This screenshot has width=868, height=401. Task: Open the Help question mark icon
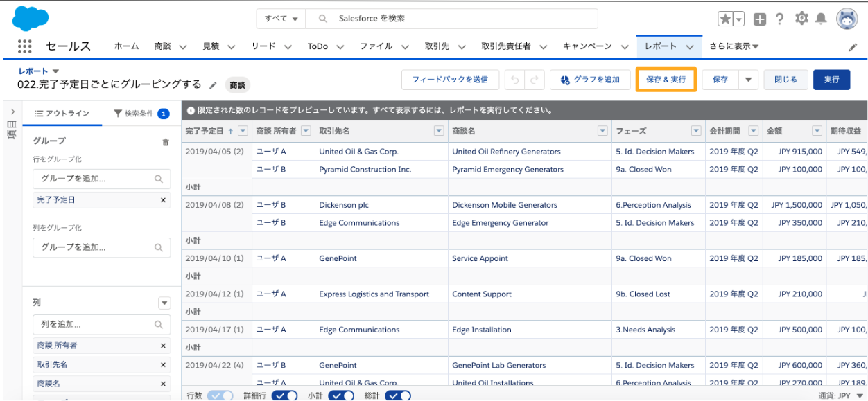[x=780, y=19]
